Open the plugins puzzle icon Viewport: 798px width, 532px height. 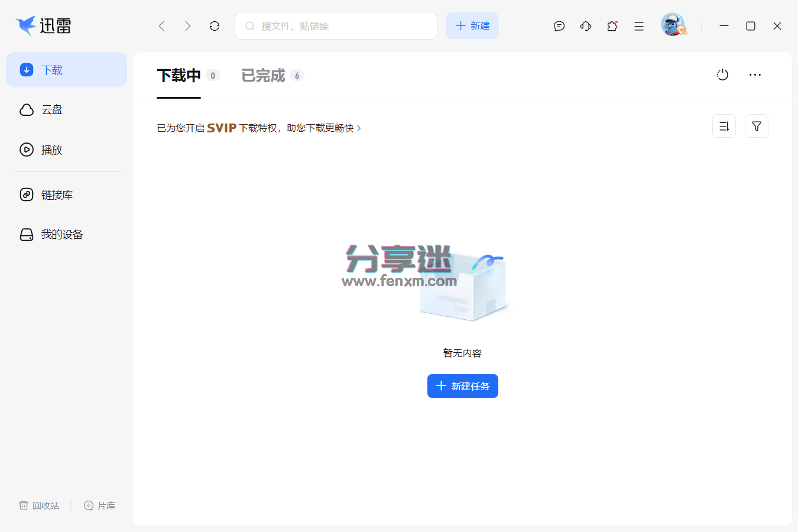pyautogui.click(x=612, y=26)
